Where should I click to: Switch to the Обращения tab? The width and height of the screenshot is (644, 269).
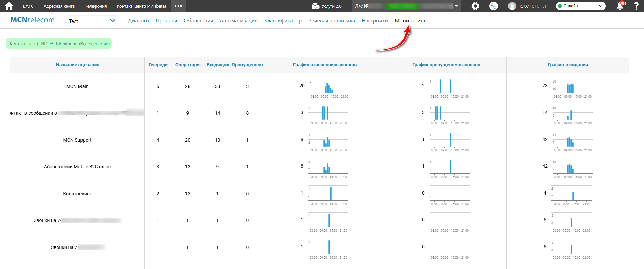[199, 21]
